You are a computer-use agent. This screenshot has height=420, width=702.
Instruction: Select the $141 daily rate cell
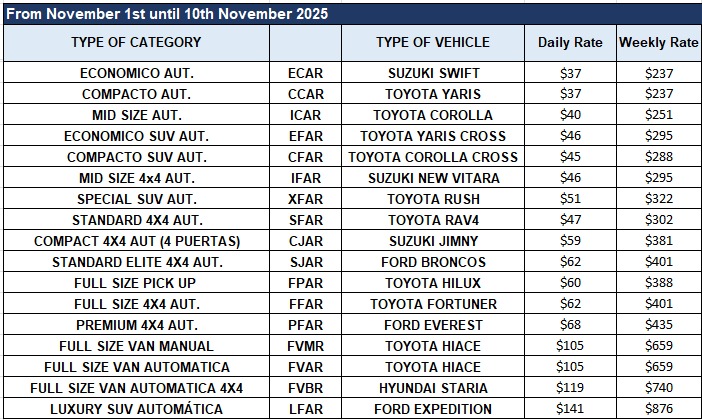(570, 409)
